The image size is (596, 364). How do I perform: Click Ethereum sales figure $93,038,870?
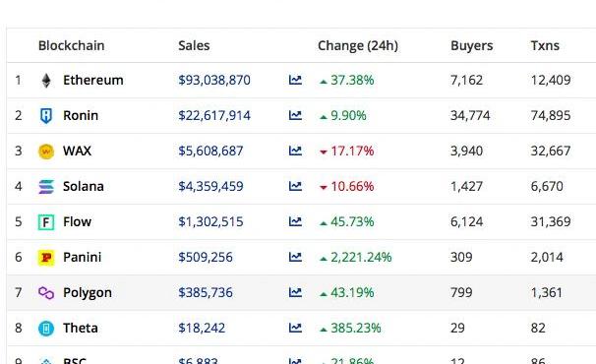[214, 81]
